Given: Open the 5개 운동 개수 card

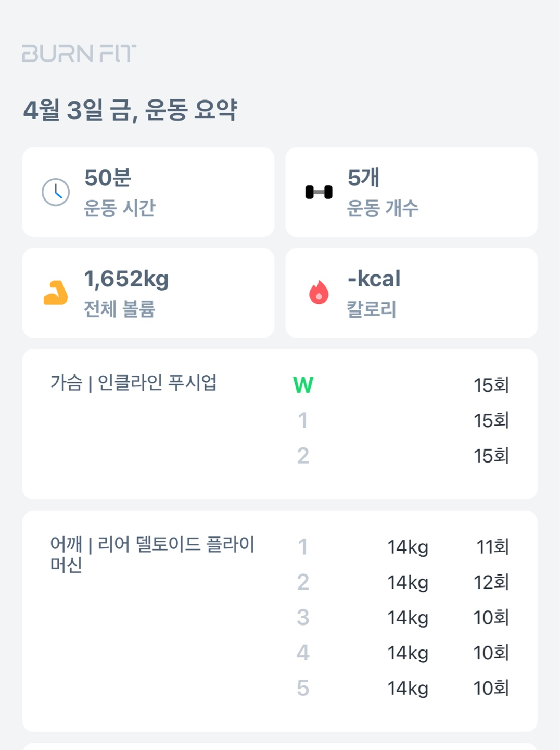Looking at the screenshot, I should (x=411, y=192).
